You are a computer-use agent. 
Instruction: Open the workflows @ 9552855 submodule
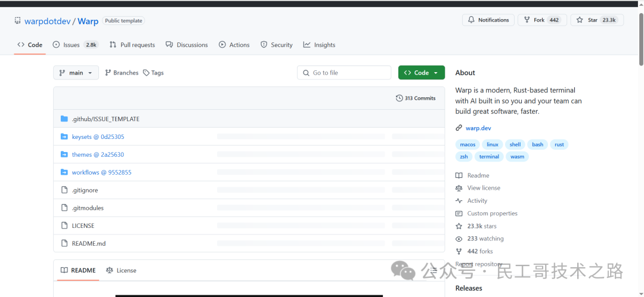pos(101,172)
